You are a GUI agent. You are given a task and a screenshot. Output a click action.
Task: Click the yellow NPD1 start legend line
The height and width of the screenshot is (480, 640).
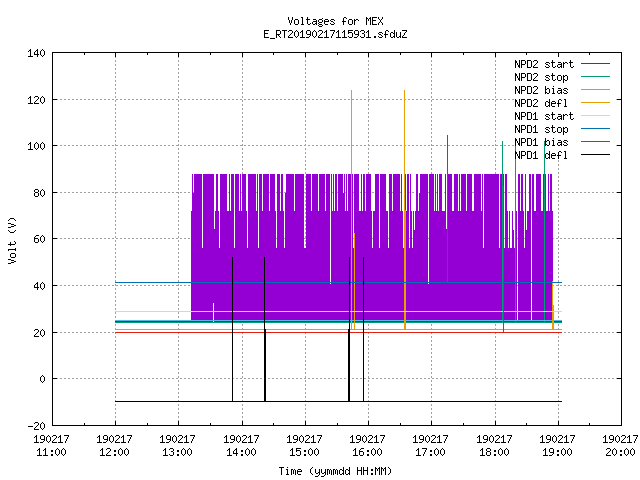(596, 116)
